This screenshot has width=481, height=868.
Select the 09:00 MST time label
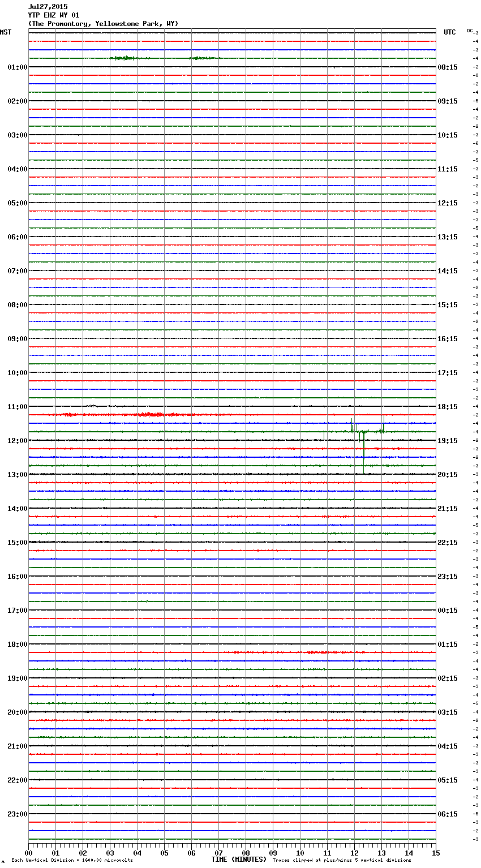pos(18,339)
